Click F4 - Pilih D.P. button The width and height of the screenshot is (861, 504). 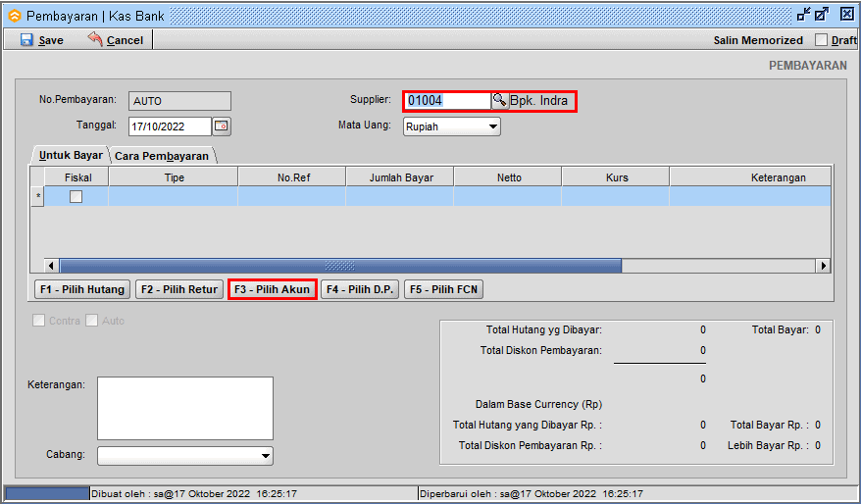(360, 289)
